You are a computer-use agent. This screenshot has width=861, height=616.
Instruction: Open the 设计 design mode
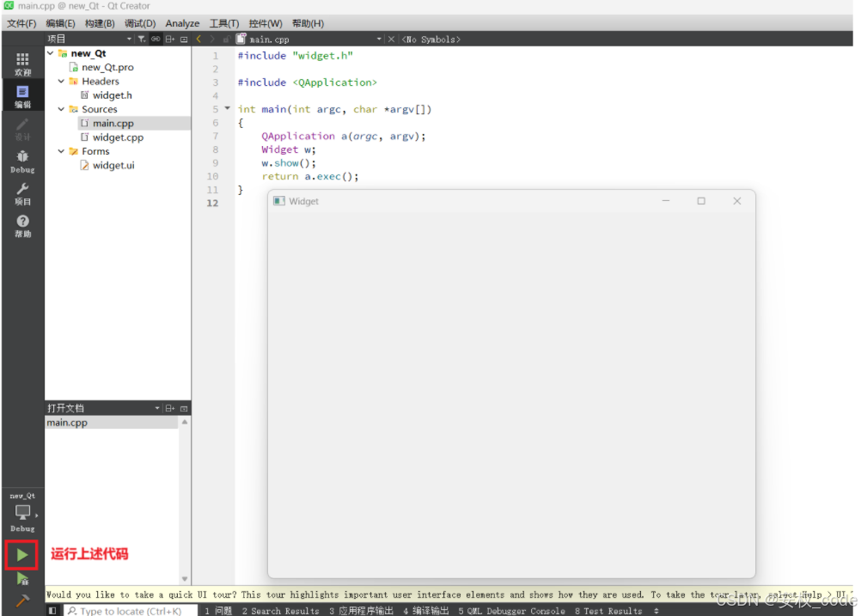(x=22, y=129)
